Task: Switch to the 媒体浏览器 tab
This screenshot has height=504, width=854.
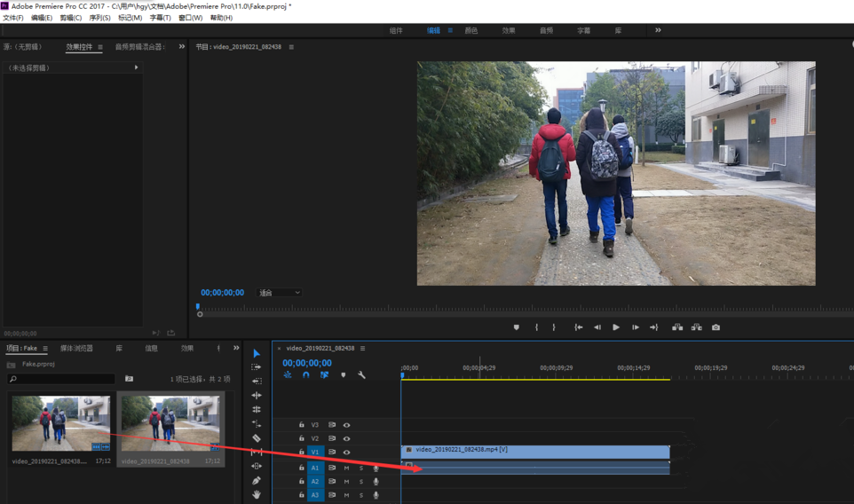Action: tap(76, 349)
